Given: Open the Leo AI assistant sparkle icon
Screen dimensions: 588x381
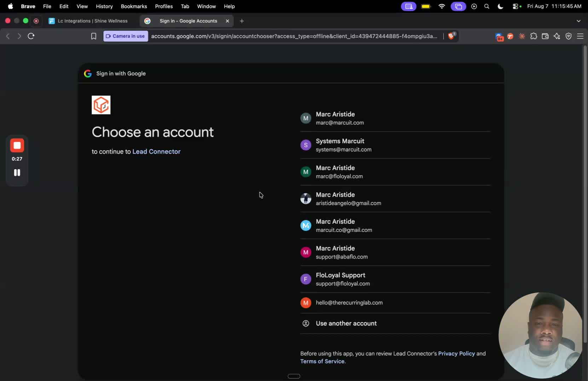Looking at the screenshot, I should tap(557, 36).
